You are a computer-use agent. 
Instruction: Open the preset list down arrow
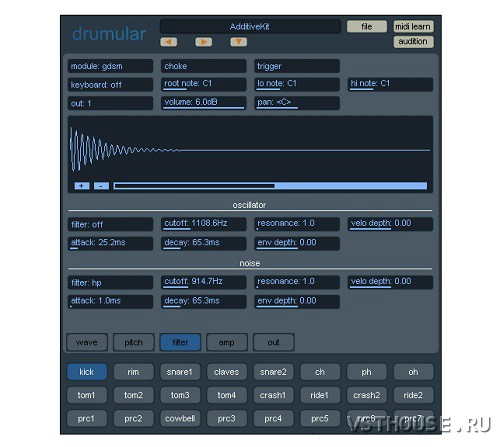click(x=239, y=42)
